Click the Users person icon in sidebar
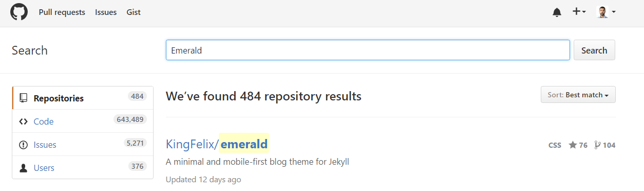This screenshot has height=191, width=644. pyautogui.click(x=23, y=168)
